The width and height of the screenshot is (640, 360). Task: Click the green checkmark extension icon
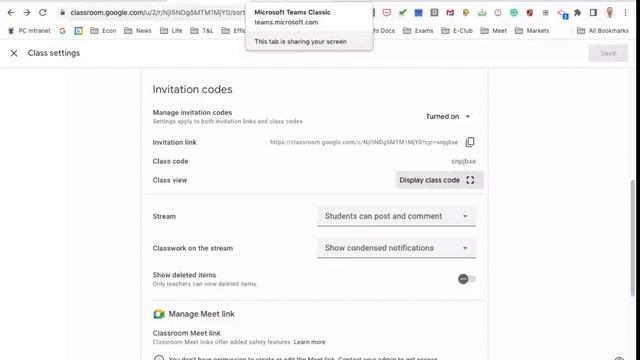coord(402,13)
